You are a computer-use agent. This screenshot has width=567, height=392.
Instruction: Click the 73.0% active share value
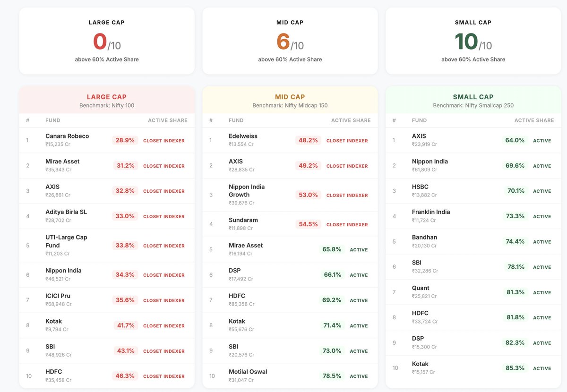332,350
